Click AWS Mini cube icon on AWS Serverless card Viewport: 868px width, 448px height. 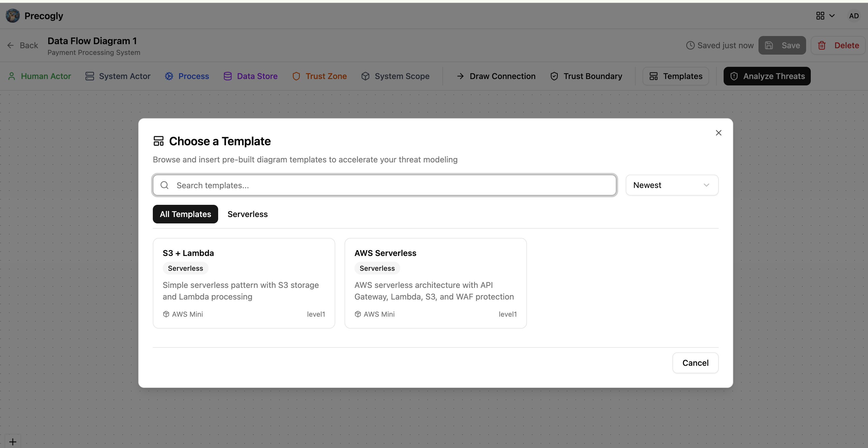358,314
